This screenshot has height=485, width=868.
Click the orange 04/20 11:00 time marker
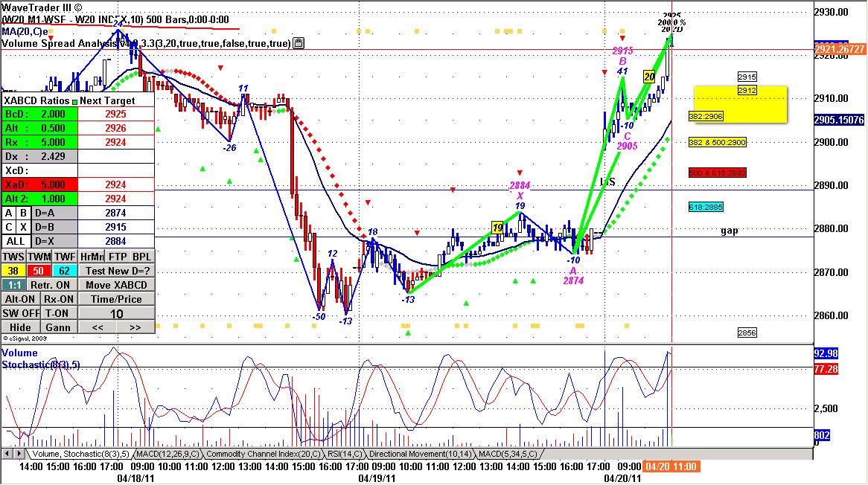point(671,466)
